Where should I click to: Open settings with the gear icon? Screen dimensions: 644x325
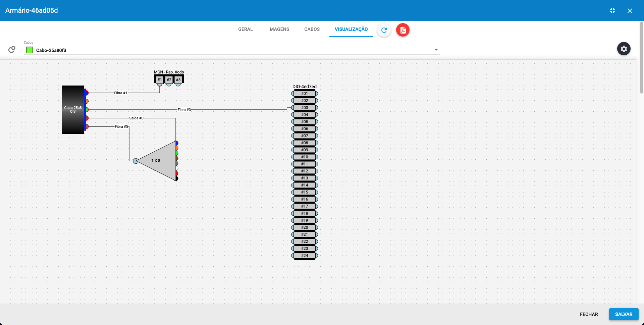624,49
